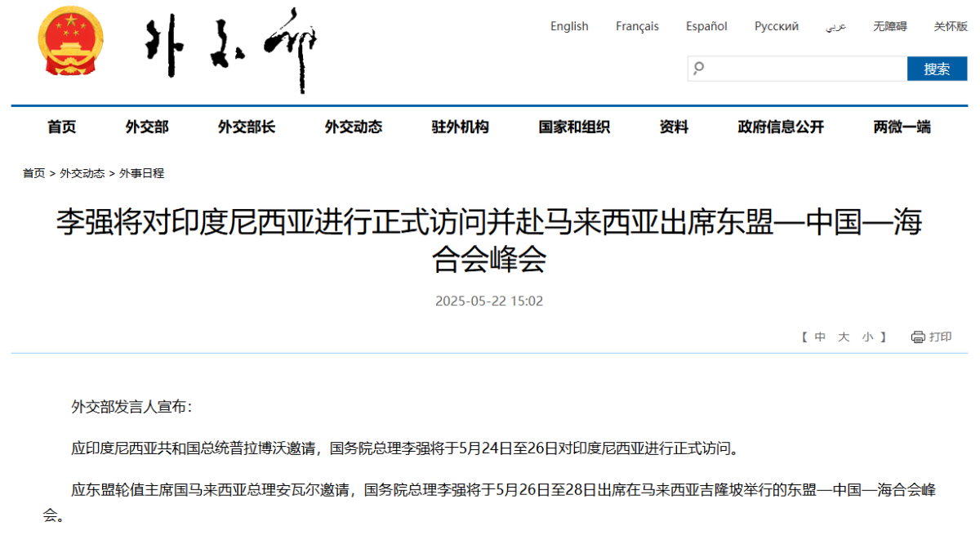The height and width of the screenshot is (553, 980).
Task: Open the 驻外机构 menu item
Action: (461, 127)
